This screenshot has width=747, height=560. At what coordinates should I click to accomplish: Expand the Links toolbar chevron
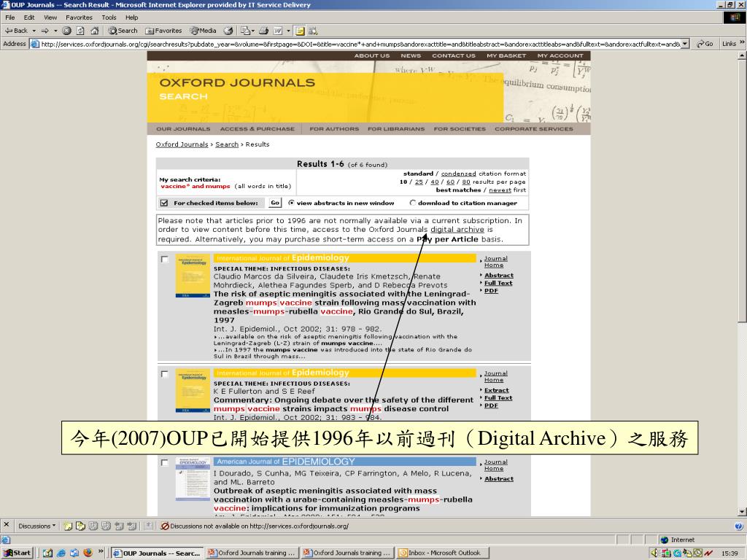tap(742, 43)
